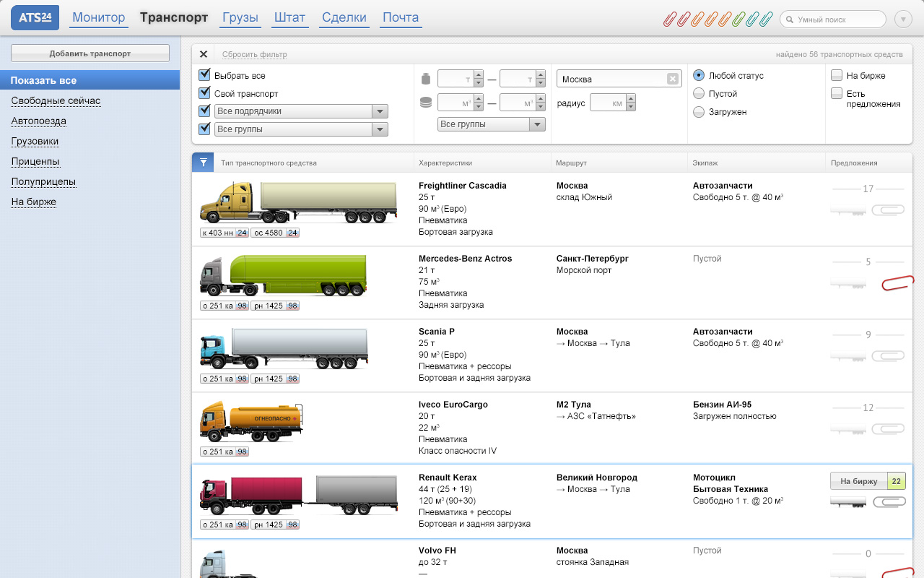Open the left Все группы dropdown beside its checkbox
The width and height of the screenshot is (924, 578).
(302, 129)
